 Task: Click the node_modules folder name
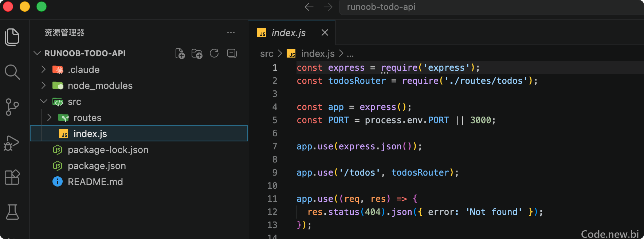tap(100, 86)
